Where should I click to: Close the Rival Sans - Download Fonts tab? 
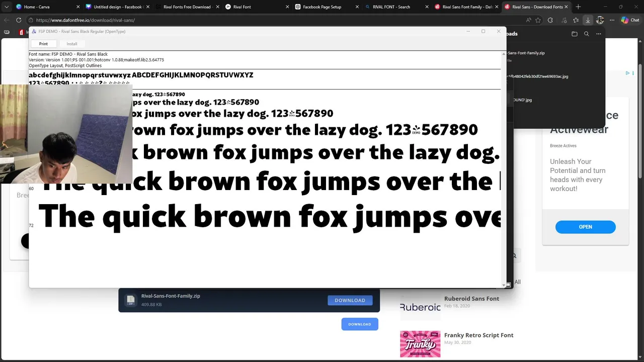click(x=566, y=7)
